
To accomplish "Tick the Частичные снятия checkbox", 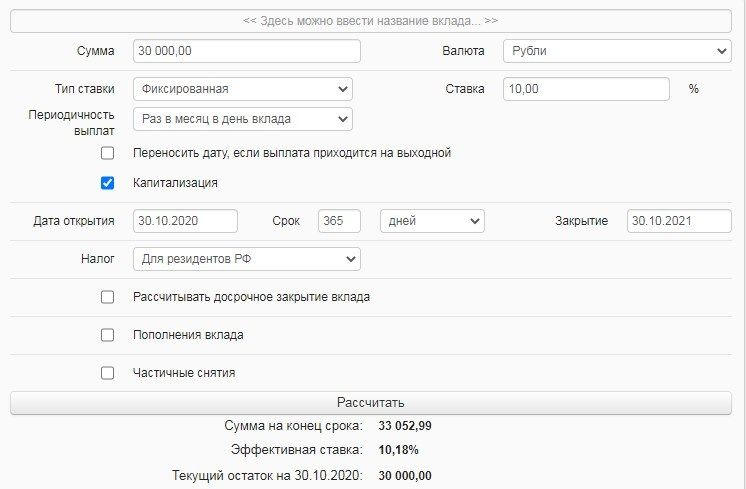I will [x=108, y=373].
